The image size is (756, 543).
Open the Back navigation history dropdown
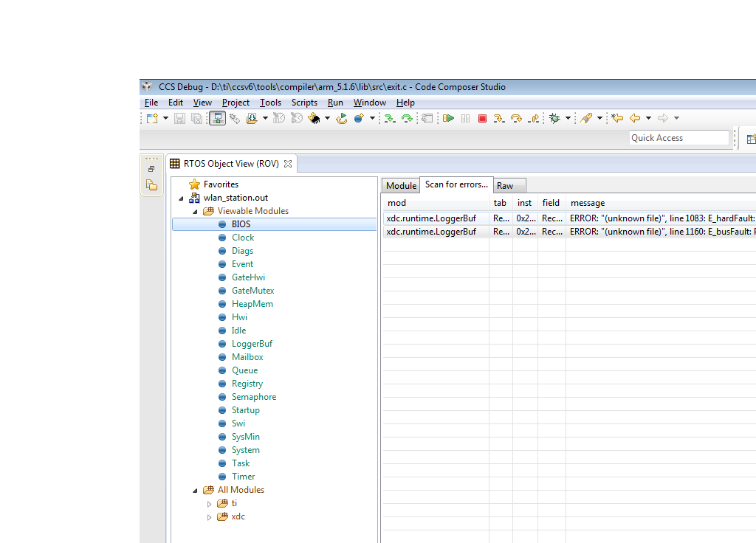[648, 118]
